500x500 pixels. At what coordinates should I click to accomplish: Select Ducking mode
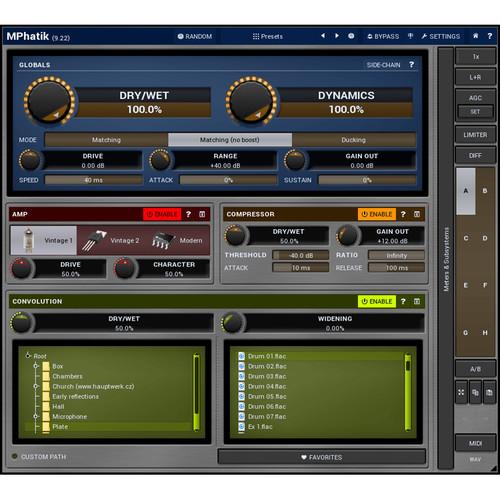pyautogui.click(x=354, y=140)
